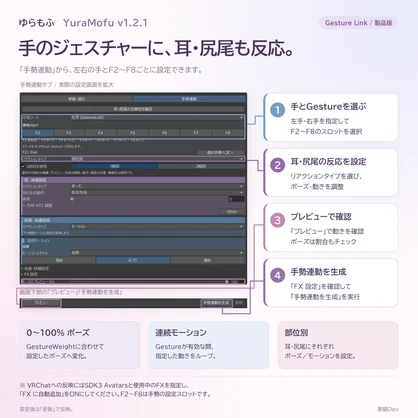Click the 部位別 feature card title
Screen dimensions: 418x418
pos(296,333)
